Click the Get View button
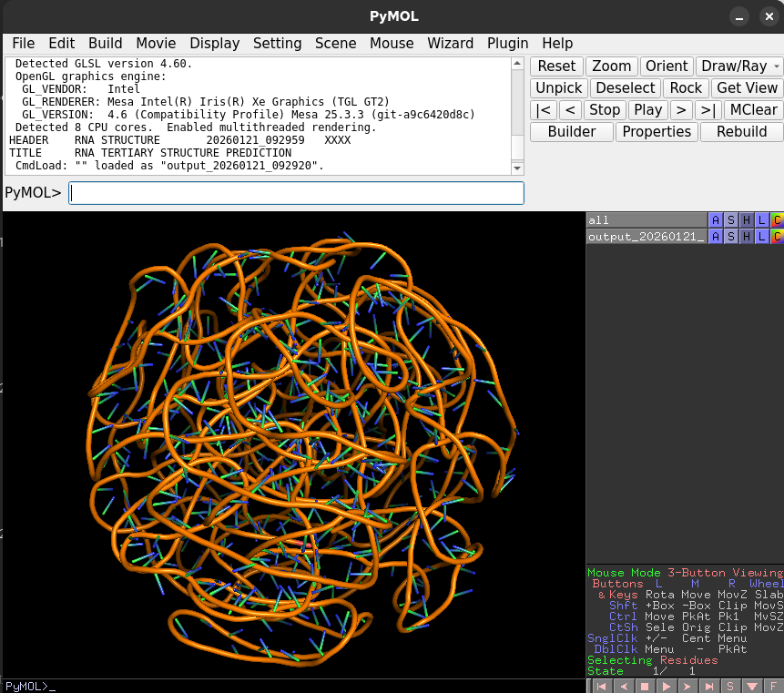Image resolution: width=784 pixels, height=693 pixels. point(747,88)
